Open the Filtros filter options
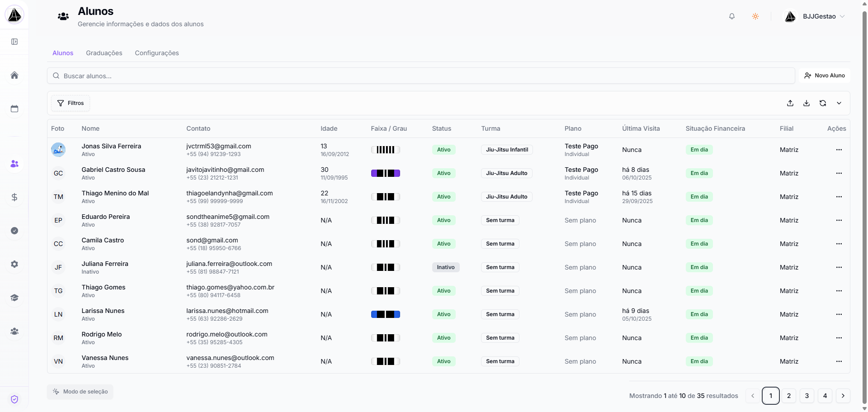This screenshot has width=868, height=412. 71,103
